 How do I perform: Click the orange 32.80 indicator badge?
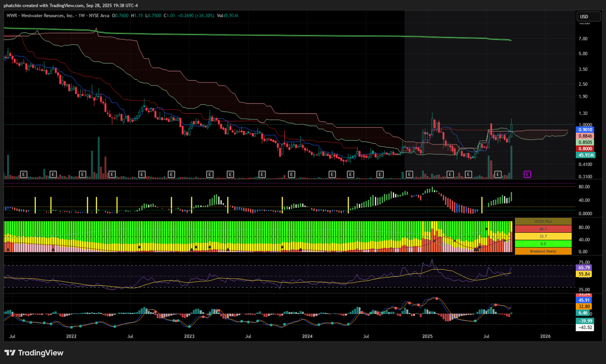click(x=583, y=305)
